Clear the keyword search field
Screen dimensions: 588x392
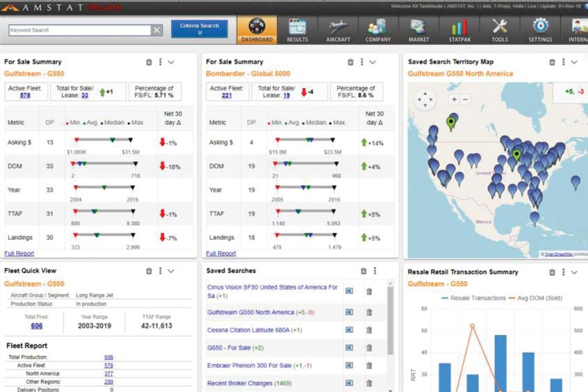click(157, 31)
